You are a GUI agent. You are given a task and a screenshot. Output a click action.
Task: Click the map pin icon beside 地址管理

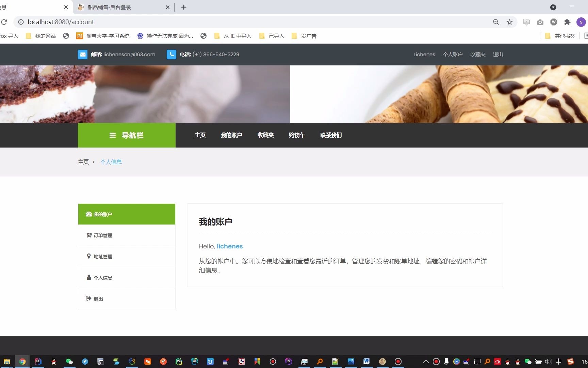coord(89,256)
